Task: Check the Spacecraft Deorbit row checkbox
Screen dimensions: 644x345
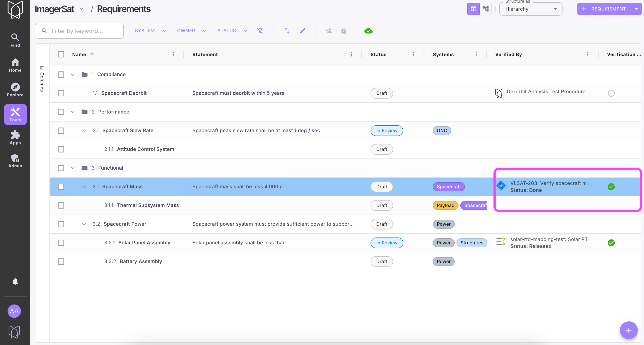Action: [x=61, y=93]
